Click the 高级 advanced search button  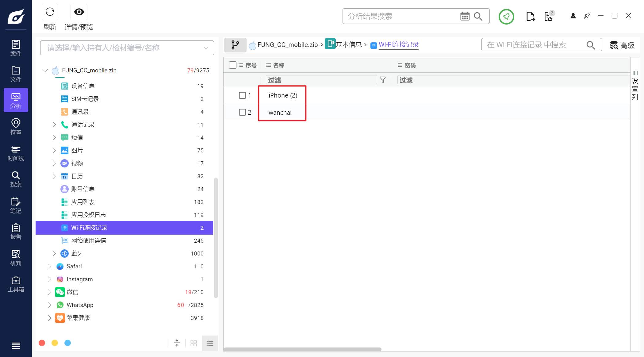point(622,45)
